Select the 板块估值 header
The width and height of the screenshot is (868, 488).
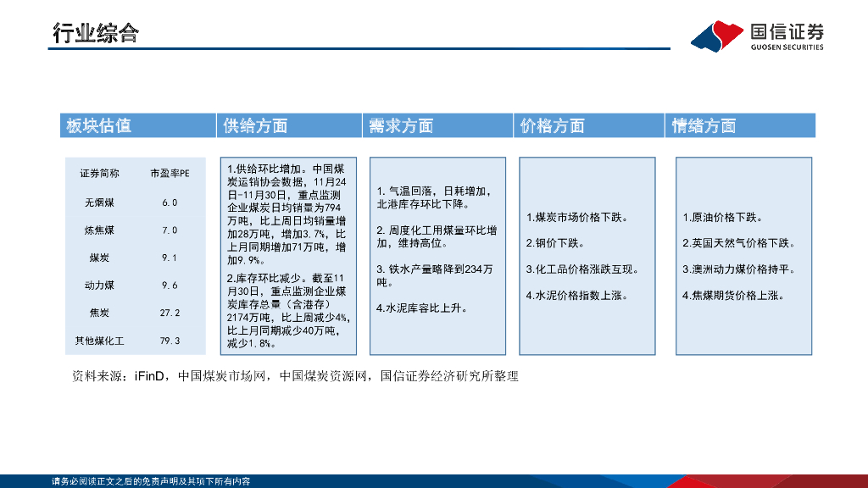(138, 125)
